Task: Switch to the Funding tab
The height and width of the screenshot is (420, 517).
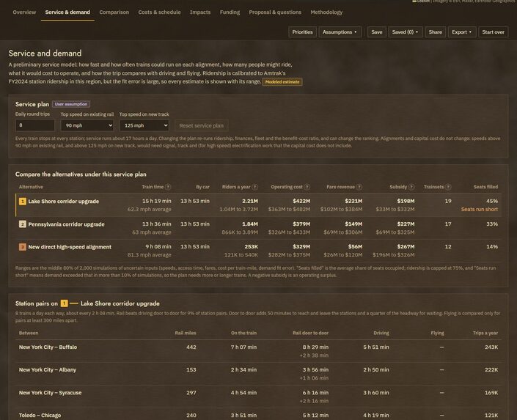Action: click(x=230, y=12)
